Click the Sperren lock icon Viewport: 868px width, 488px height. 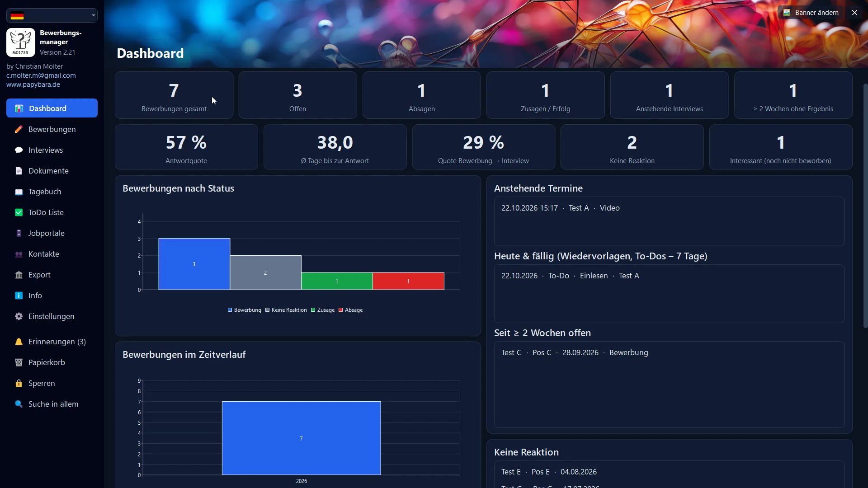[x=19, y=383]
